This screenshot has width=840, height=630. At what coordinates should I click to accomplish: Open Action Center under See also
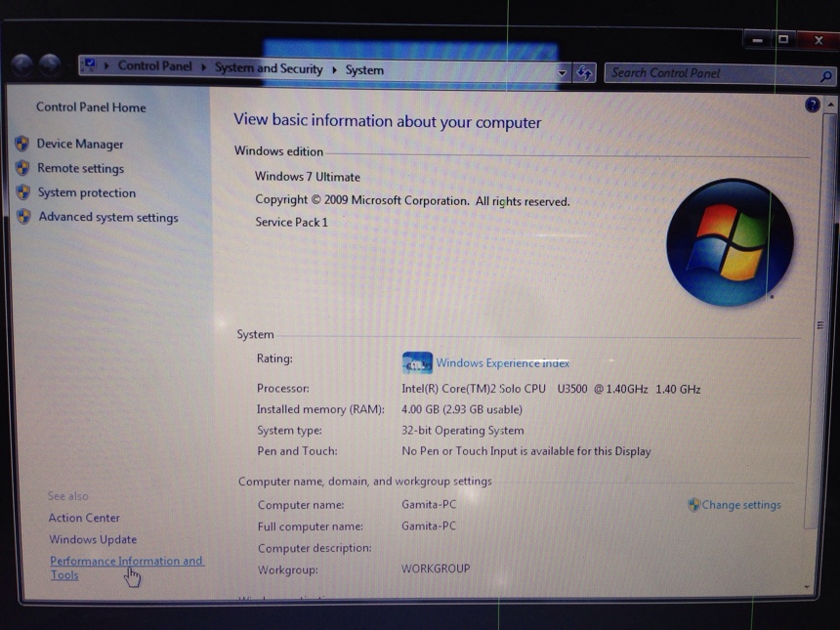click(84, 518)
